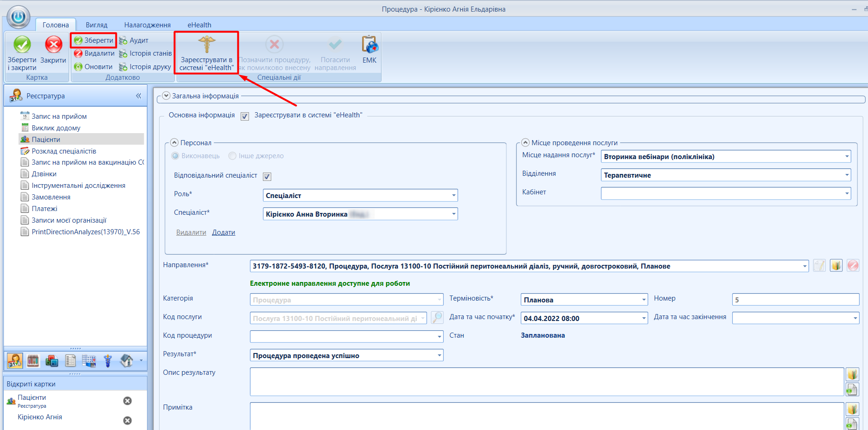Viewport: 868px width, 430px height.
Task: Open Історія друку
Action: 145,67
